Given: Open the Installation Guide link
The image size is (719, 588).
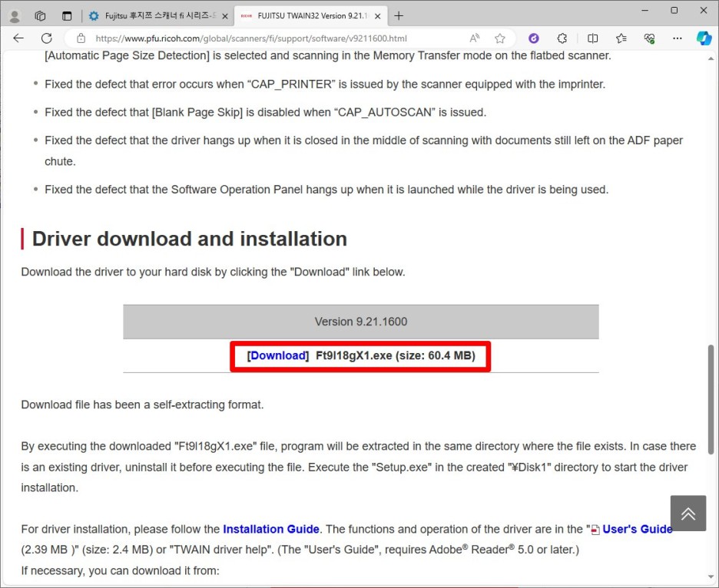Looking at the screenshot, I should pyautogui.click(x=271, y=530).
